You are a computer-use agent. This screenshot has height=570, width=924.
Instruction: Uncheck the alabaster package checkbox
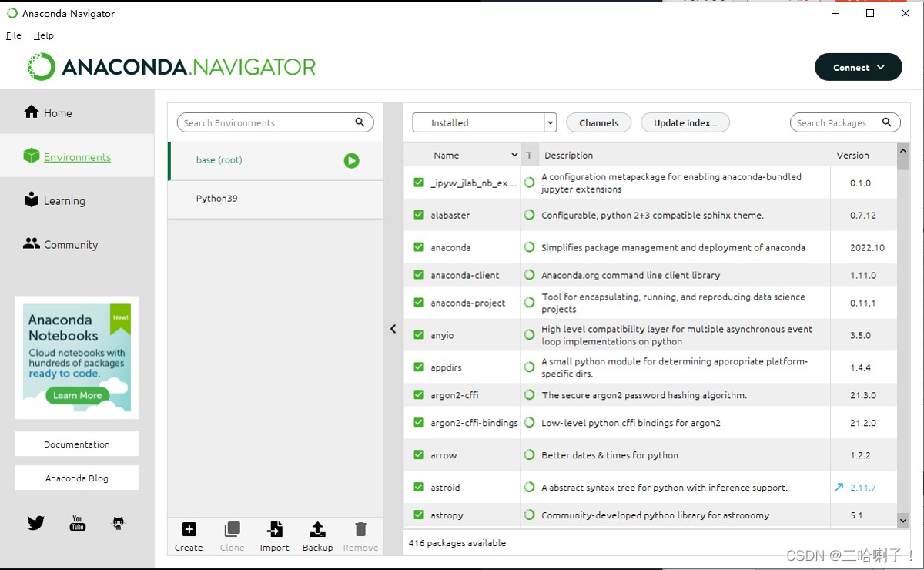418,216
